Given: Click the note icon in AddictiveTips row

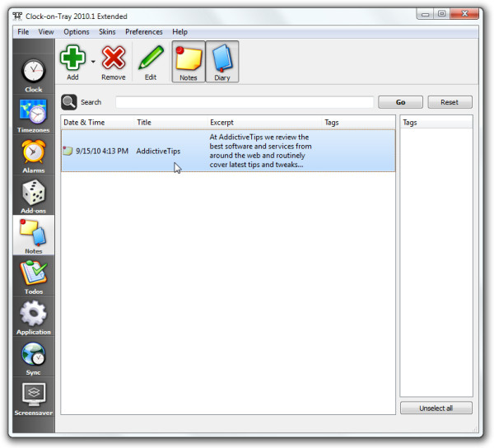Looking at the screenshot, I should pos(68,151).
